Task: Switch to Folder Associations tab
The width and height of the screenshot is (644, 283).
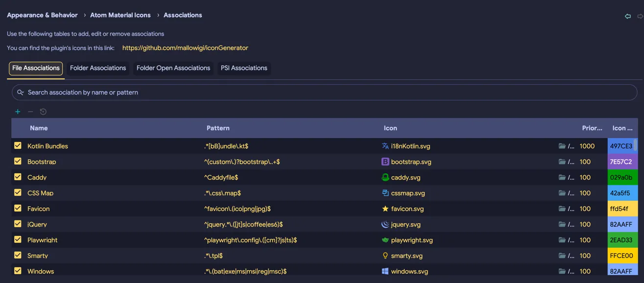Action: click(x=98, y=68)
